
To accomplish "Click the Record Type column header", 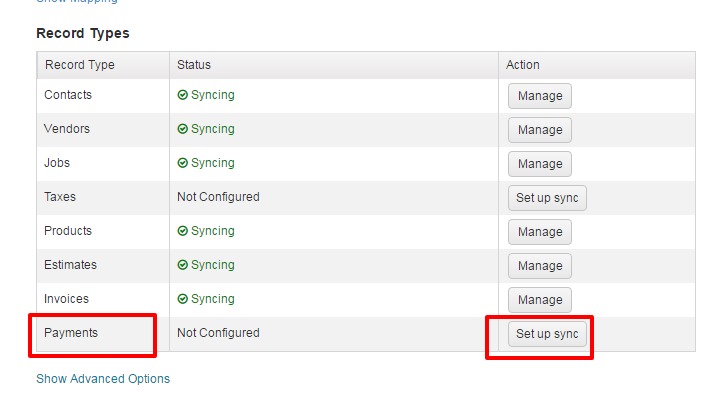I will click(x=103, y=65).
